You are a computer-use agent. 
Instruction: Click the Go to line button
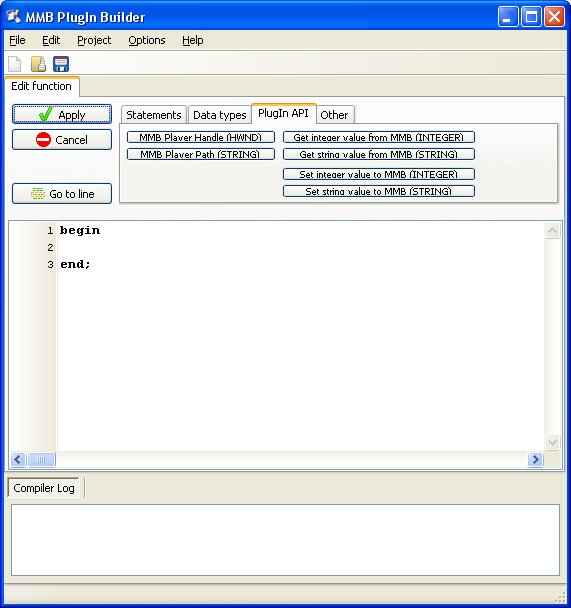click(62, 193)
